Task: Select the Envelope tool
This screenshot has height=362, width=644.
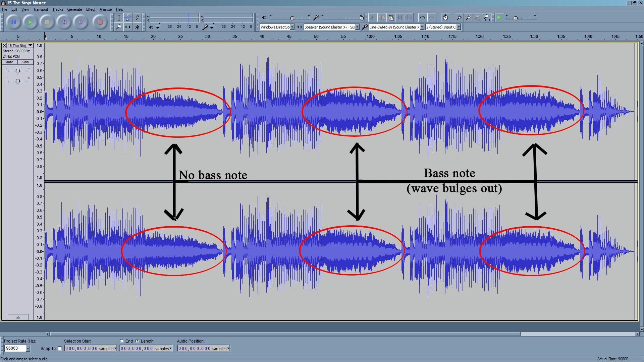Action: coord(128,17)
